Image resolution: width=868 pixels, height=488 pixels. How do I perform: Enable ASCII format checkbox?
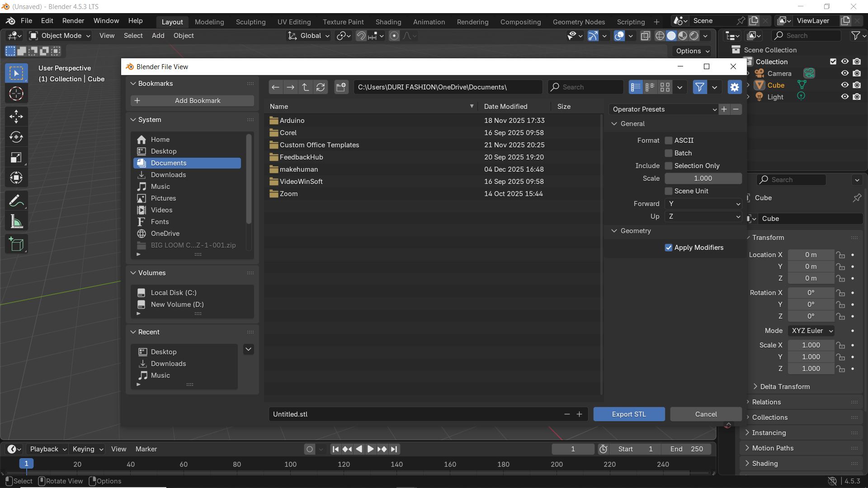coord(669,141)
